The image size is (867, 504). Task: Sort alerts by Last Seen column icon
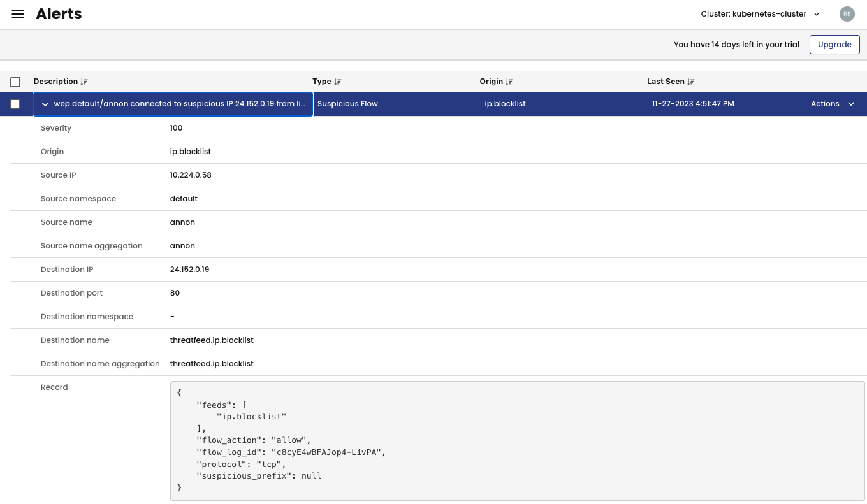pos(691,82)
